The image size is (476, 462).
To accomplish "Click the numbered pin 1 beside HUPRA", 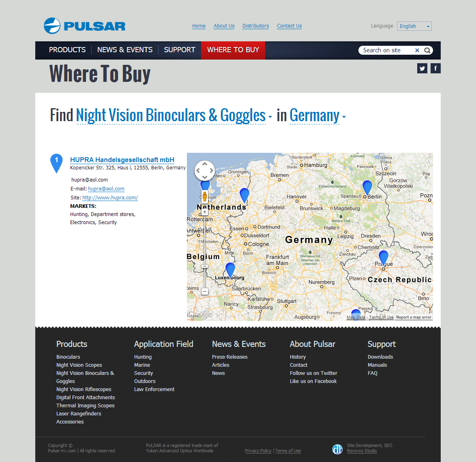I will (x=56, y=163).
